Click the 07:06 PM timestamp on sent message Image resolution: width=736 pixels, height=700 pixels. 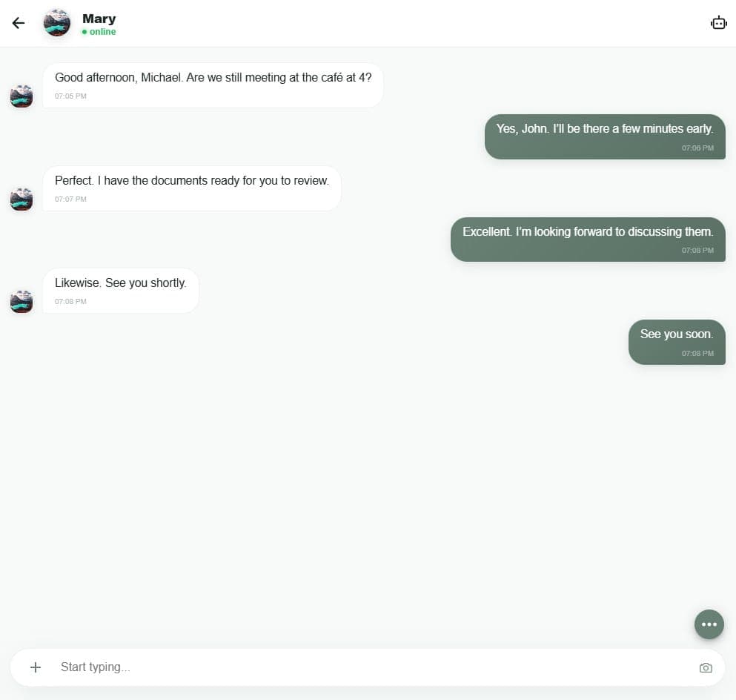point(697,148)
